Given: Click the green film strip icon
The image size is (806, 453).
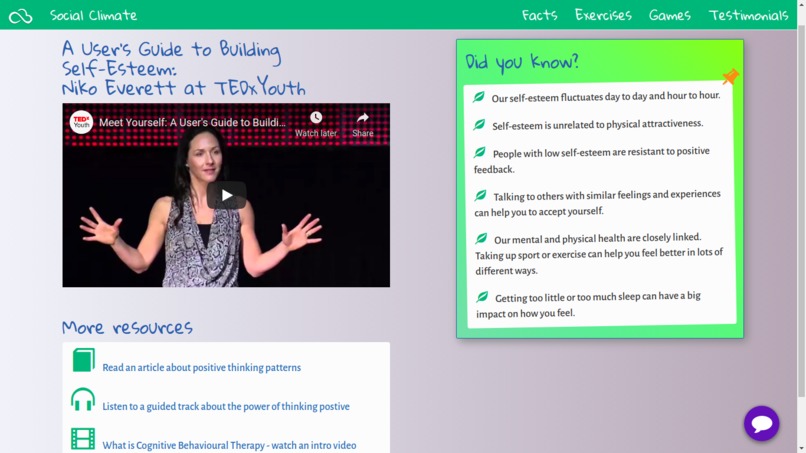Looking at the screenshot, I should 83,439.
